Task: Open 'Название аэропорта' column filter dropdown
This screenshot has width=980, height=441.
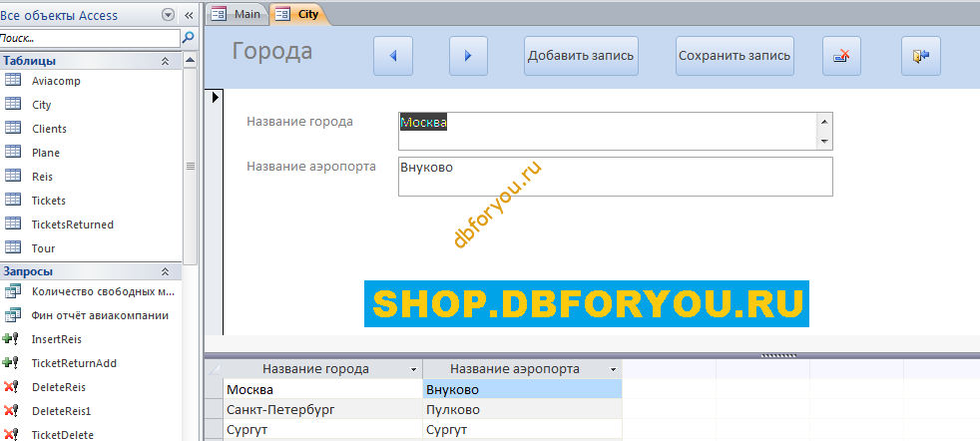Action: point(613,370)
